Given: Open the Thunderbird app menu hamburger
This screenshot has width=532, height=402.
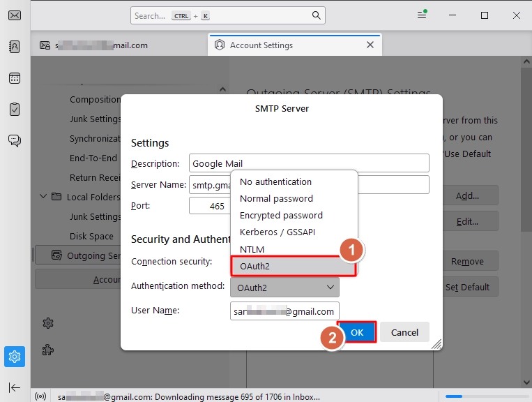Looking at the screenshot, I should point(422,15).
